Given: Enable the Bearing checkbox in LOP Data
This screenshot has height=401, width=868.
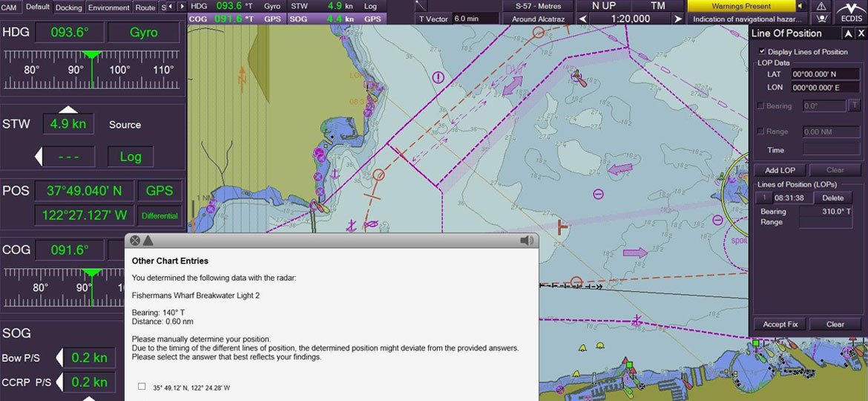Looking at the screenshot, I should click(x=760, y=106).
